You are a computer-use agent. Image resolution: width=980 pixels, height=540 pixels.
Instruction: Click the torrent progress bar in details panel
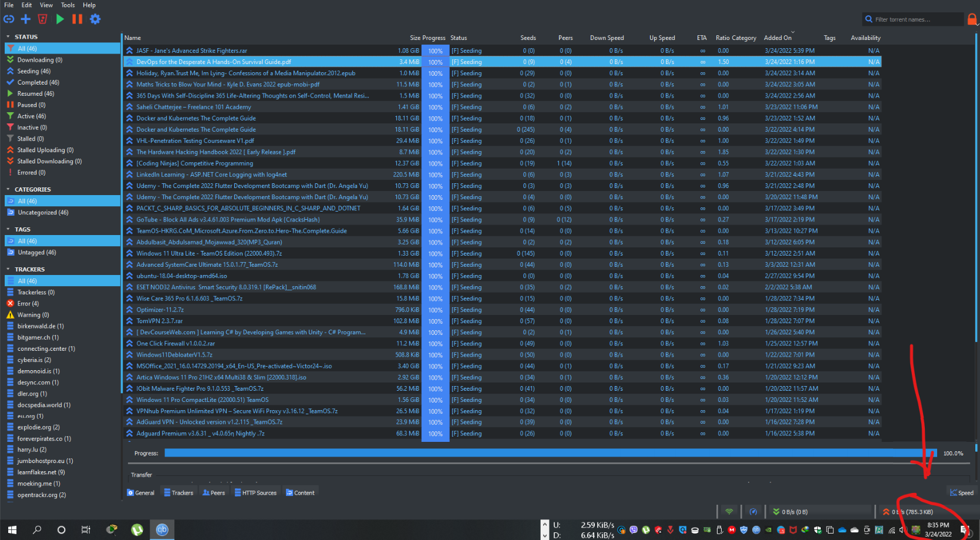(x=550, y=453)
